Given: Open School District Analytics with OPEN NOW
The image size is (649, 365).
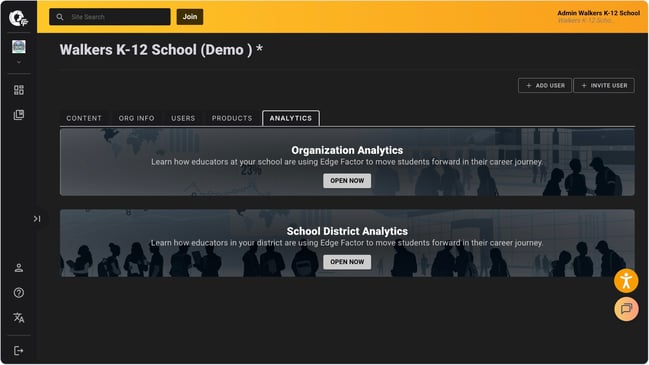Looking at the screenshot, I should pyautogui.click(x=347, y=262).
